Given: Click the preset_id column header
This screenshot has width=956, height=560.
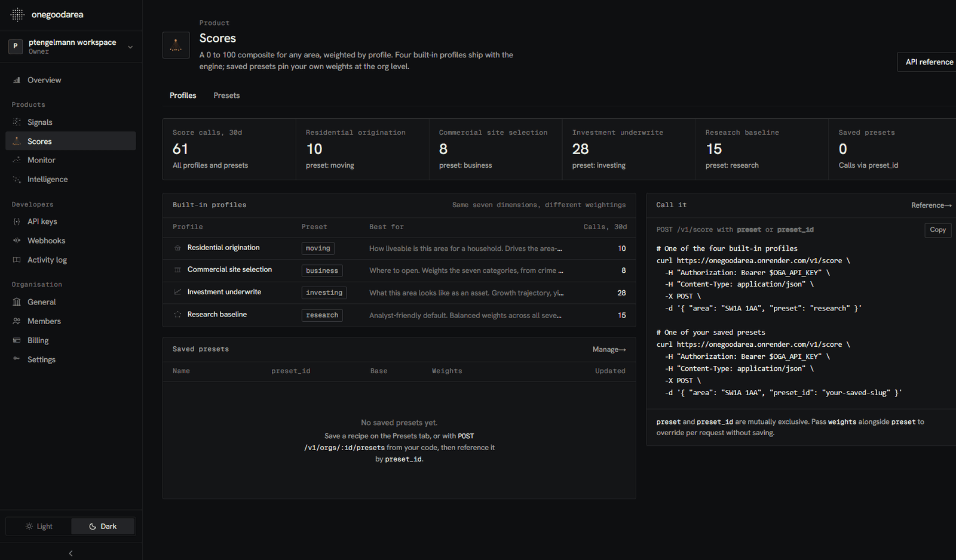Looking at the screenshot, I should tap(291, 371).
